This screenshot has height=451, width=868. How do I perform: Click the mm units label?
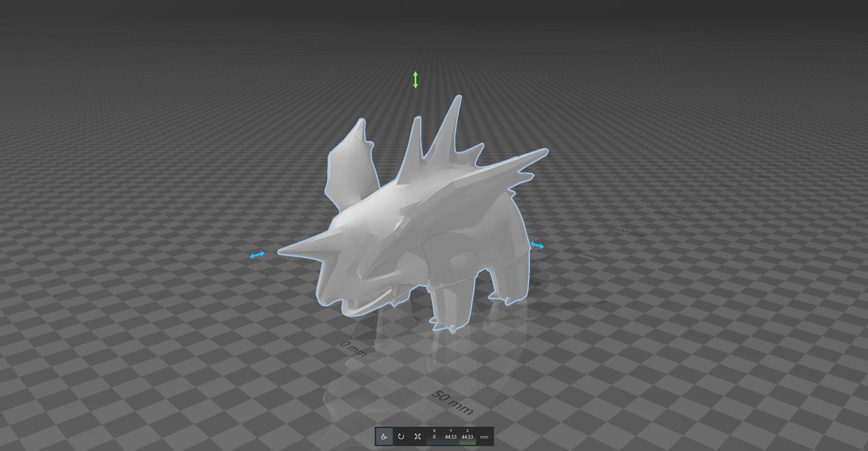[x=484, y=437]
